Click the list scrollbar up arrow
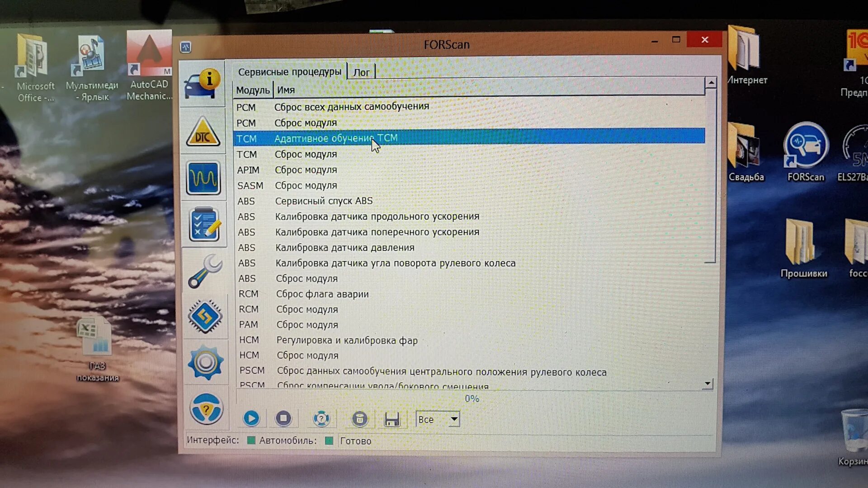The image size is (868, 488). pos(711,83)
